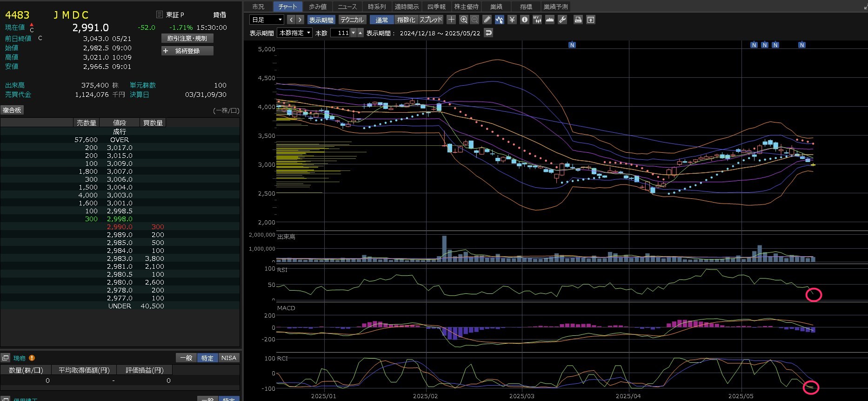Select the チャート tab
Image resolution: width=868 pixels, height=401 pixels.
point(287,7)
